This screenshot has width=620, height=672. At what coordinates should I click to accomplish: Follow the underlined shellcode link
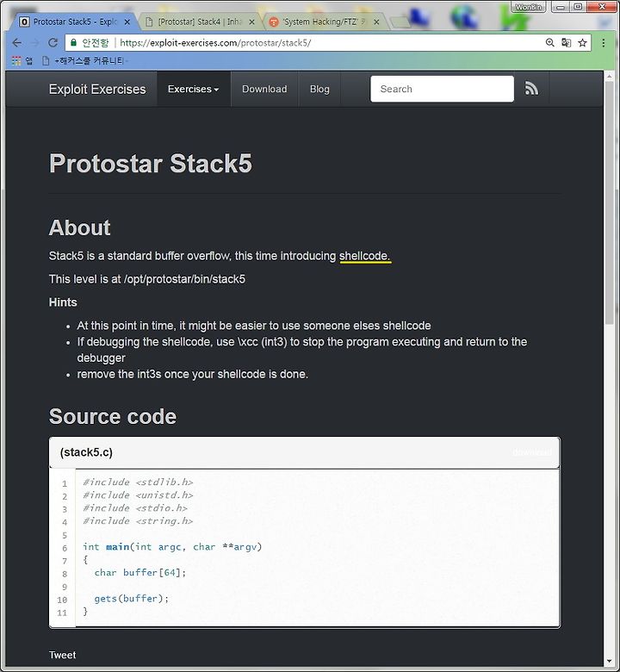(364, 256)
